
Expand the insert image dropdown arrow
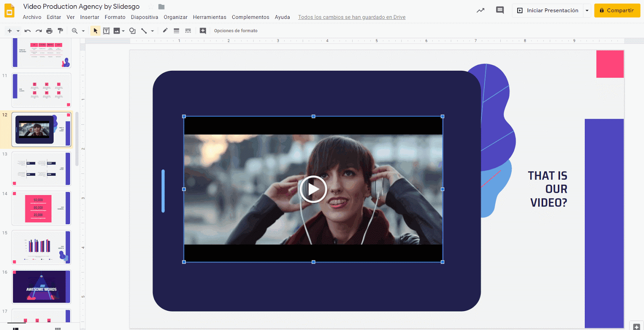(123, 31)
